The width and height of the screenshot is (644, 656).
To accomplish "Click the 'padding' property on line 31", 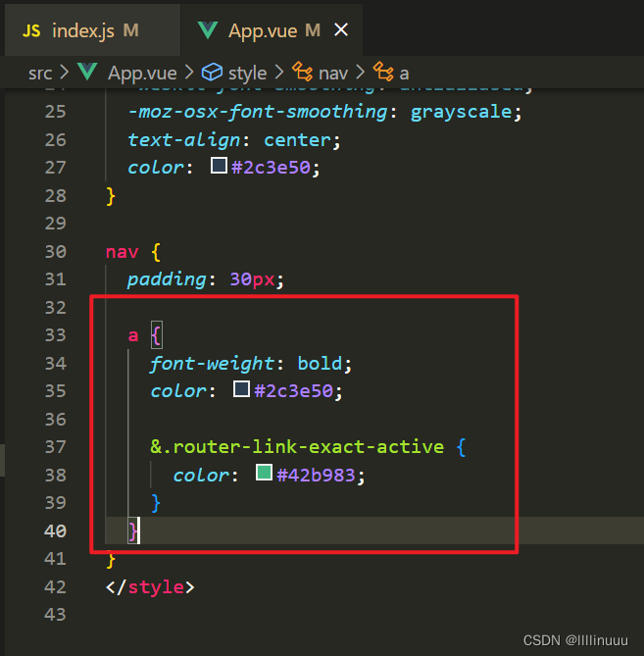I will (167, 279).
